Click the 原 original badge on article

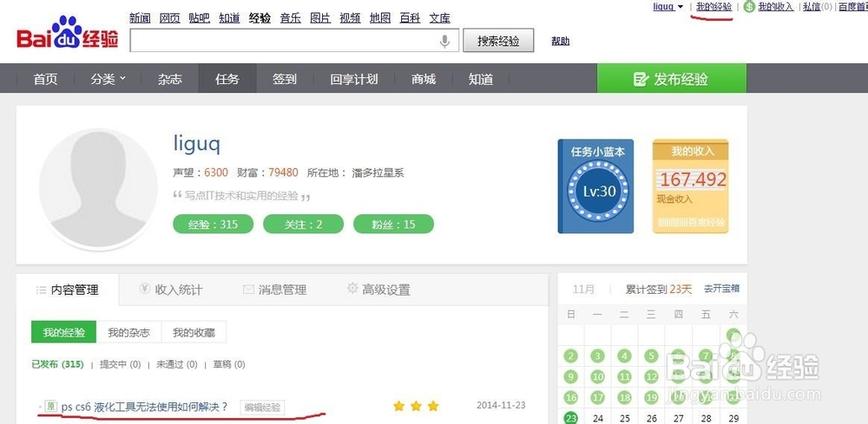pos(51,407)
